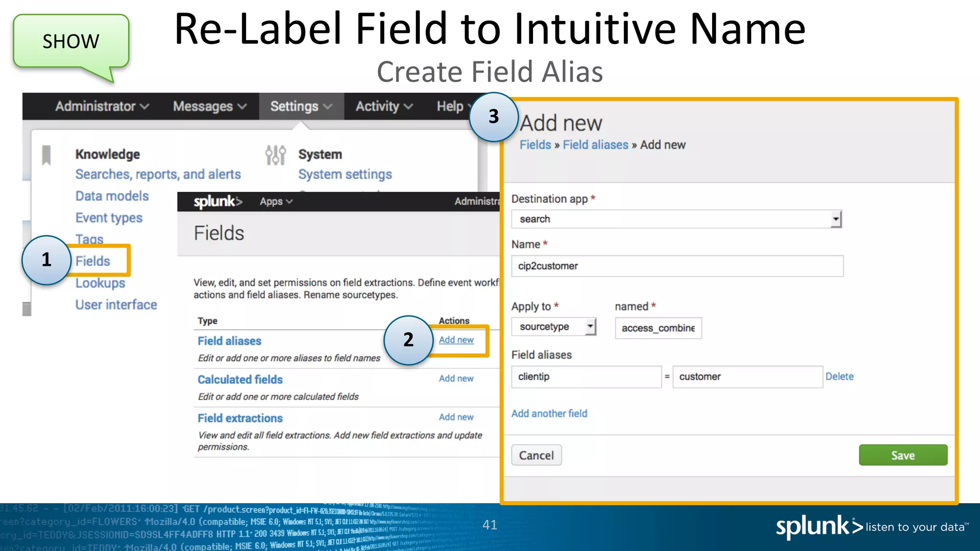The width and height of the screenshot is (980, 551).
Task: Open the Field extractions link
Action: coord(240,419)
